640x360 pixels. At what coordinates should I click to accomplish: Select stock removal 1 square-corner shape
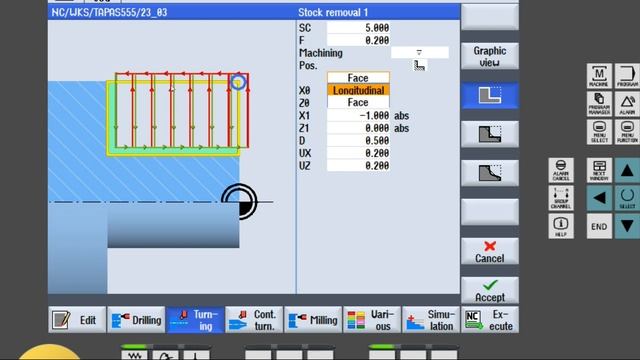coord(490,95)
